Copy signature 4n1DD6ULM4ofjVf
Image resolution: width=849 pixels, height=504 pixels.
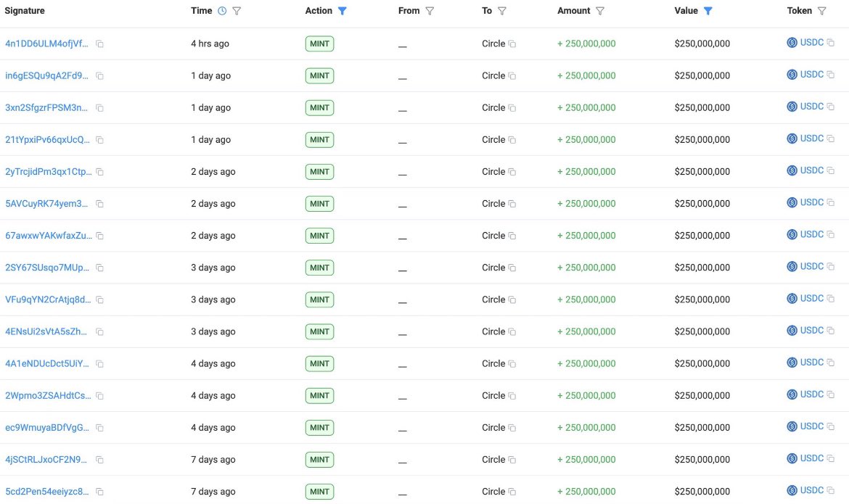(x=100, y=44)
